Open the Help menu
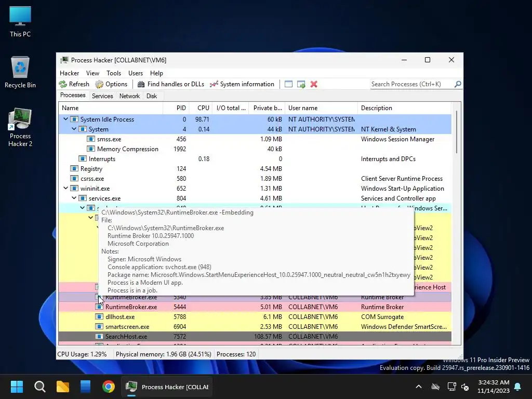Viewport: 532px width, 399px height. (x=156, y=73)
